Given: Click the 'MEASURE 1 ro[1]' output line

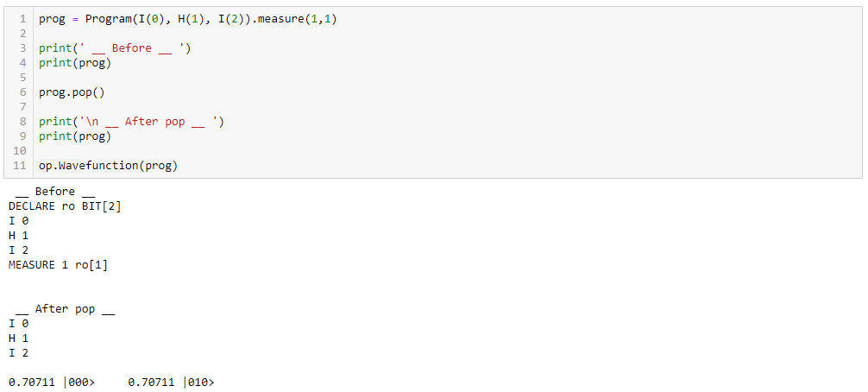Looking at the screenshot, I should click(58, 265).
